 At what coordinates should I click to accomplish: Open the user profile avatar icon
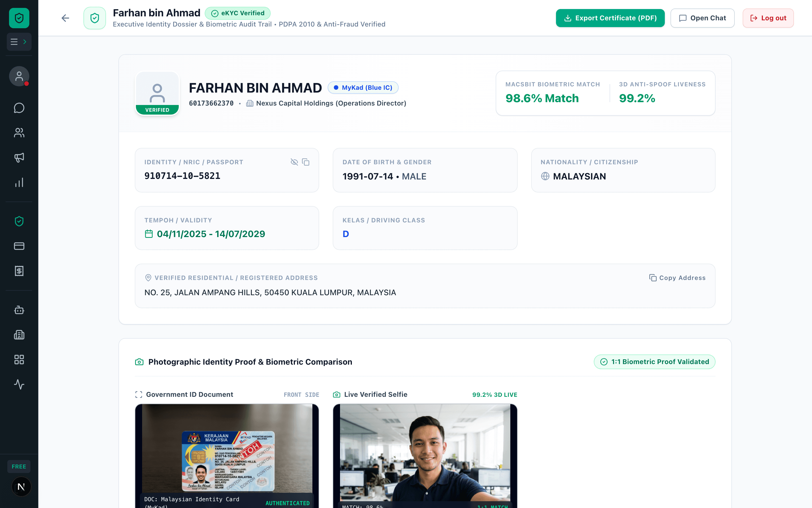point(19,76)
